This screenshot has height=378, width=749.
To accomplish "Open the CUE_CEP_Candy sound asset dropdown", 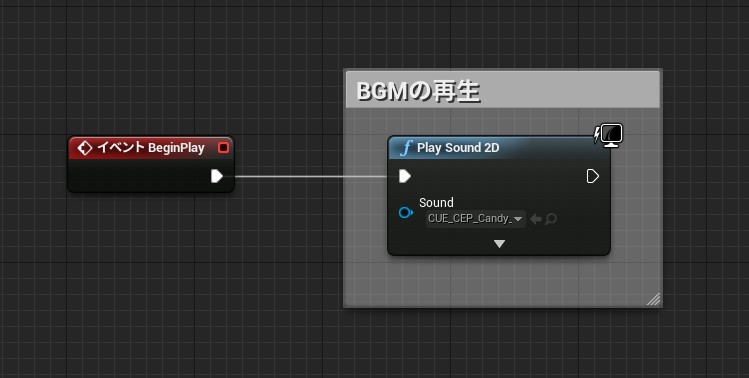I will [x=476, y=219].
